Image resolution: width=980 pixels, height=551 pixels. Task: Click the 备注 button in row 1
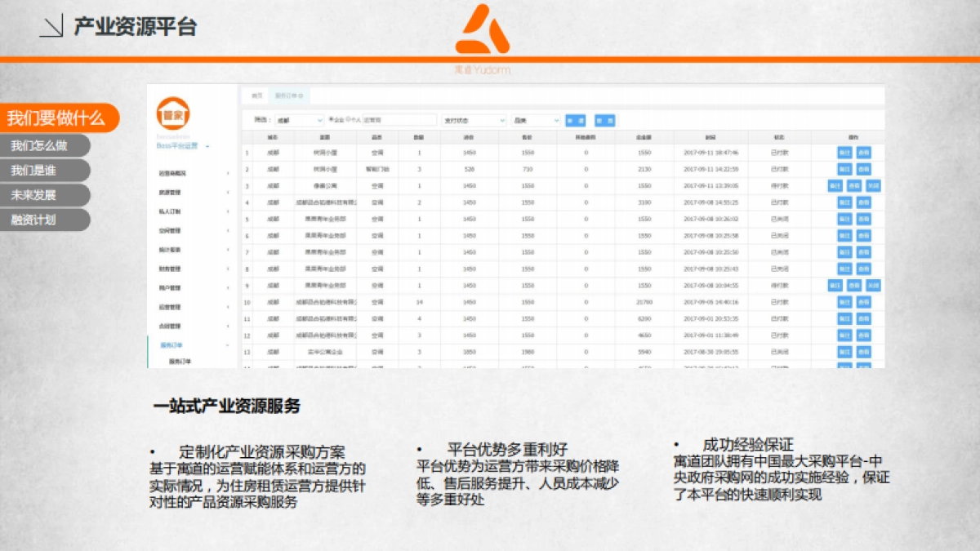pos(844,153)
